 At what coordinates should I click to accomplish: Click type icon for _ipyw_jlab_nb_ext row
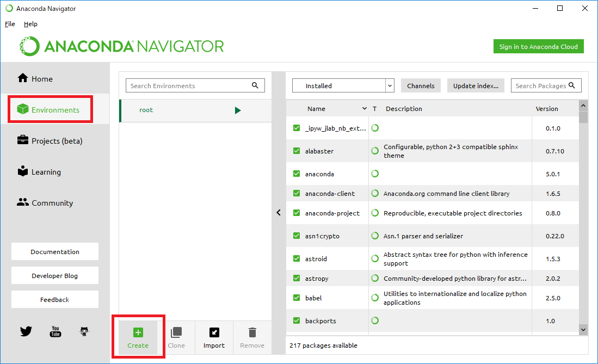(x=375, y=128)
